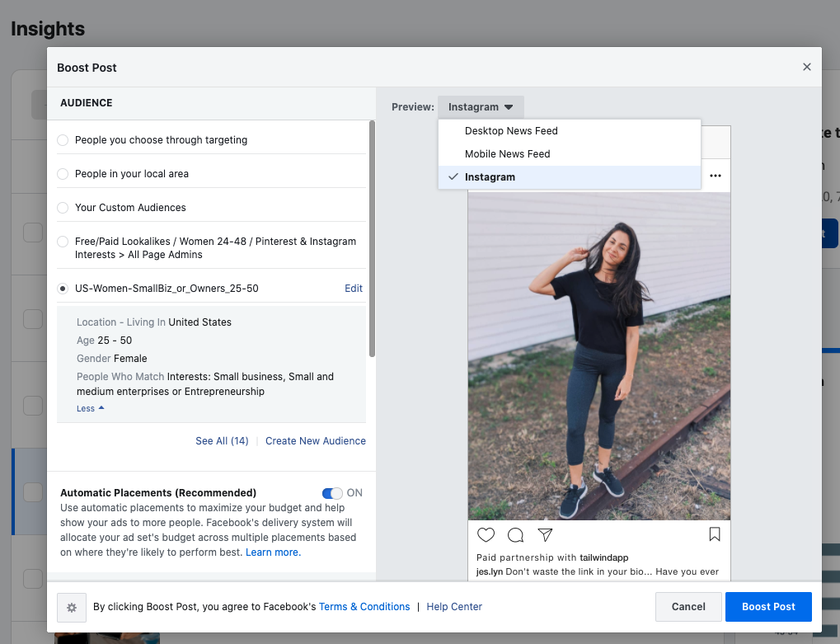Click the share paper-plane icon in preview

pyautogui.click(x=545, y=534)
